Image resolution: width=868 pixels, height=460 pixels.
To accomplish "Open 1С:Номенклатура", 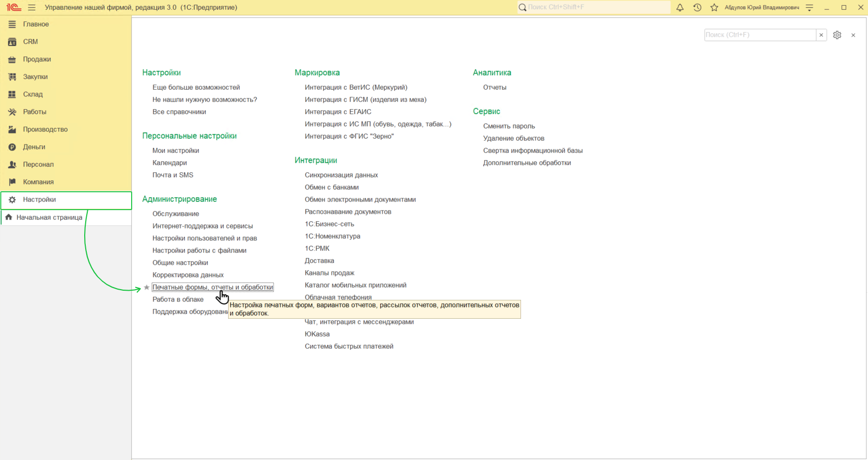I will coord(333,236).
